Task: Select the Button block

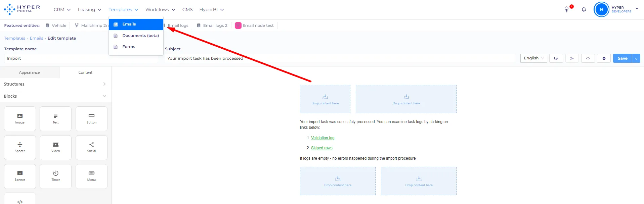Action: (x=91, y=119)
